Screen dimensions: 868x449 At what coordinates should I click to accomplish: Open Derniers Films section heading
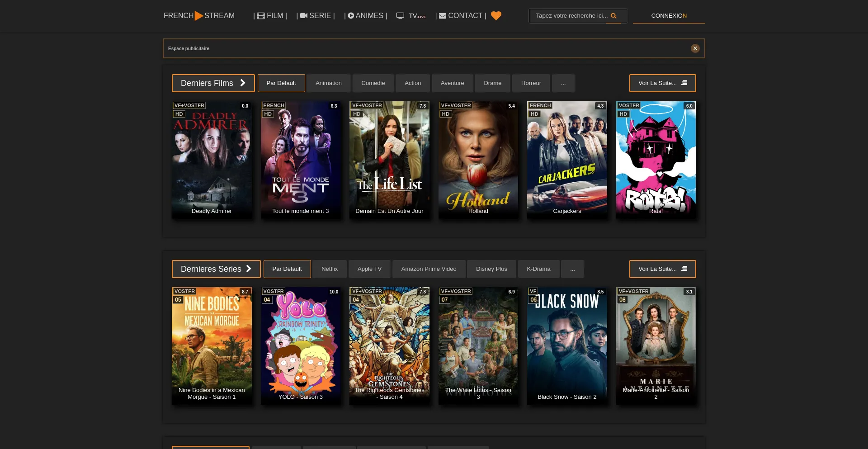click(x=213, y=83)
